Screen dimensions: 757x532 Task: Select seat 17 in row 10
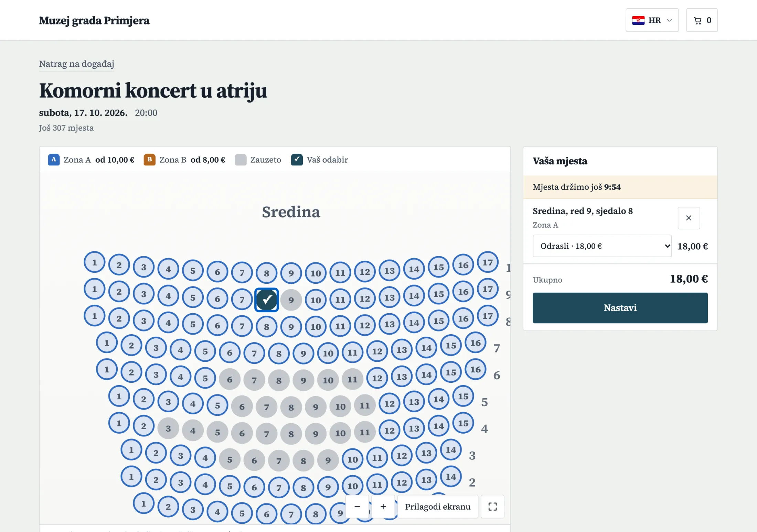(x=488, y=262)
